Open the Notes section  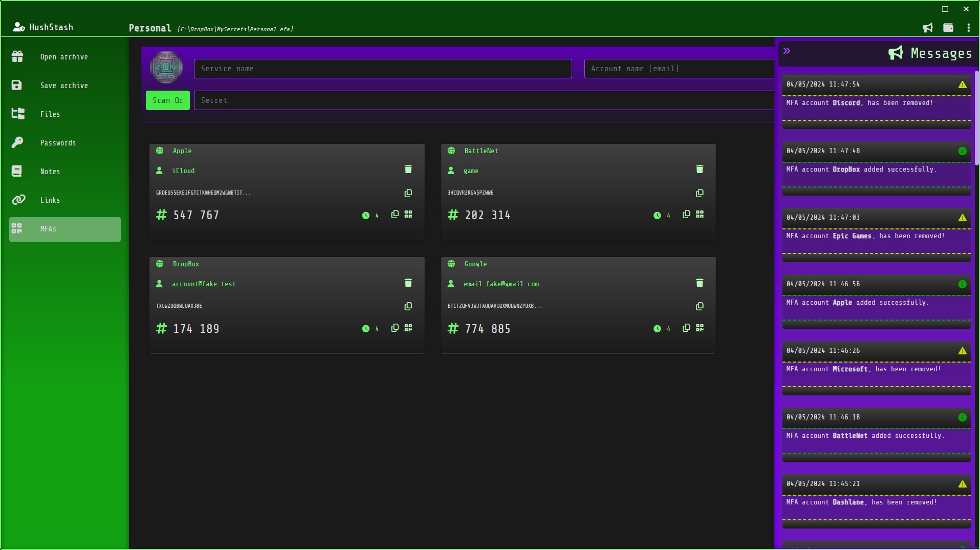click(x=65, y=172)
